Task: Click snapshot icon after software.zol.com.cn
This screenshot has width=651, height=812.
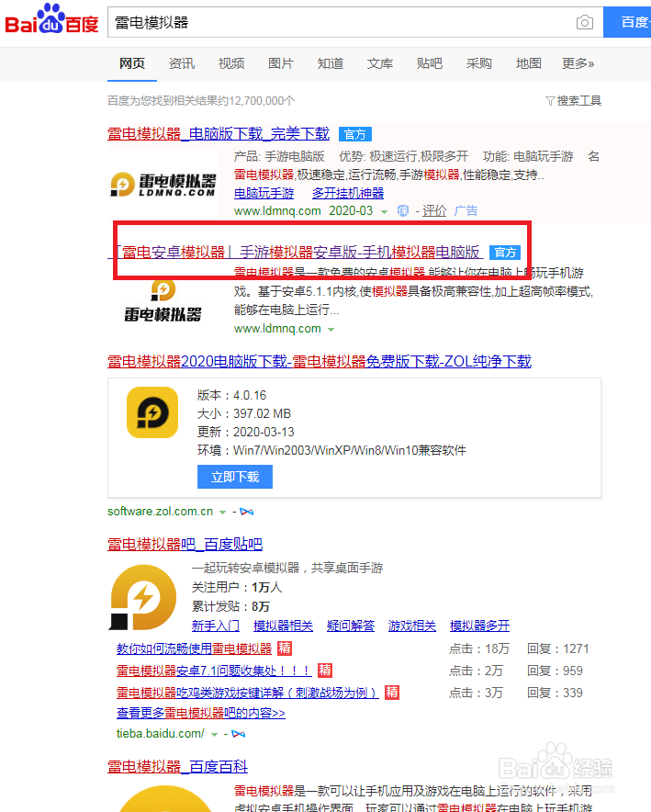Action: (247, 512)
